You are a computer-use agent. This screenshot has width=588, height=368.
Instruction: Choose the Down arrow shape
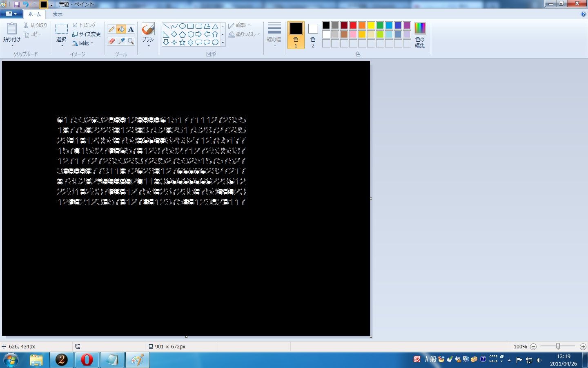coord(166,42)
